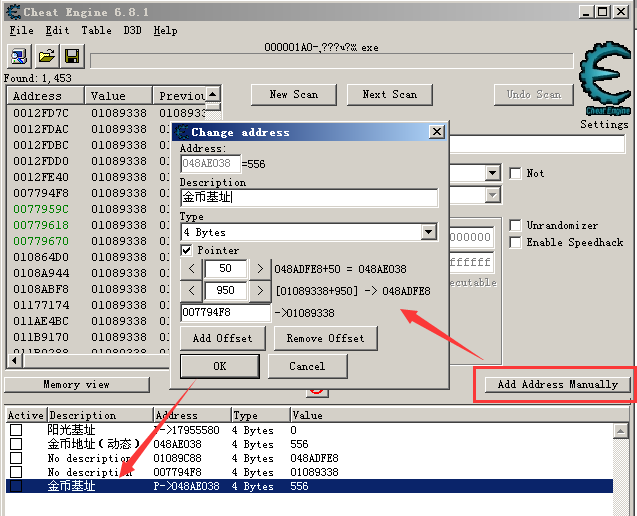Confirm with the OK button
The height and width of the screenshot is (516, 637).
220,366
